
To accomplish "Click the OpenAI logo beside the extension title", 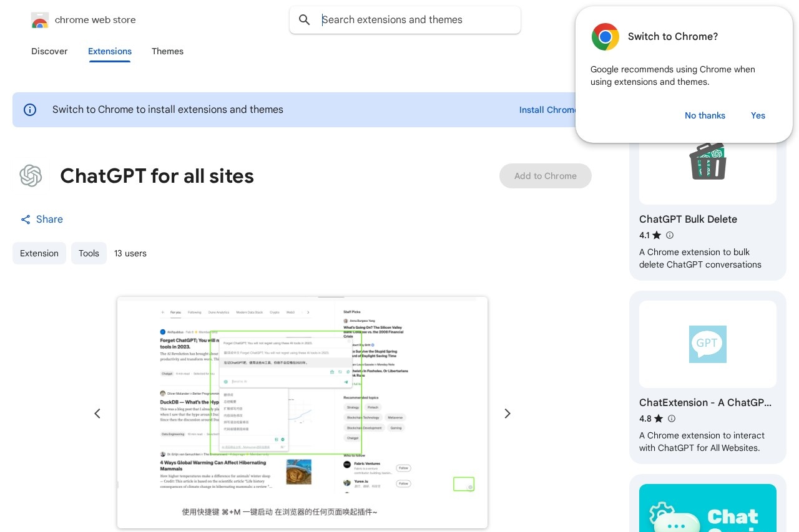I will tap(31, 176).
